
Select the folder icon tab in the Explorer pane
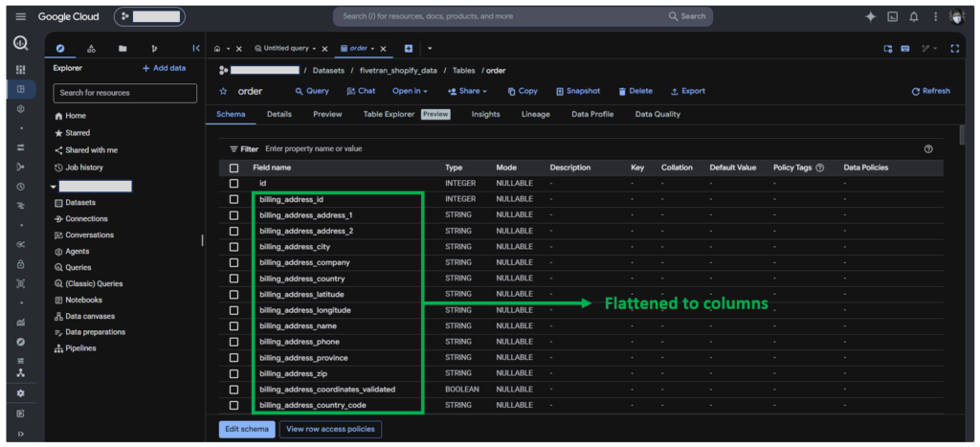pos(122,48)
